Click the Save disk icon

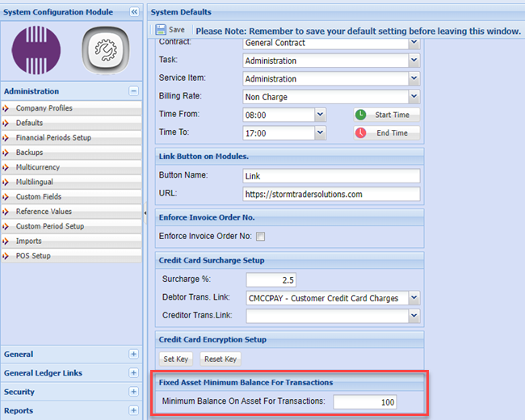tap(161, 29)
